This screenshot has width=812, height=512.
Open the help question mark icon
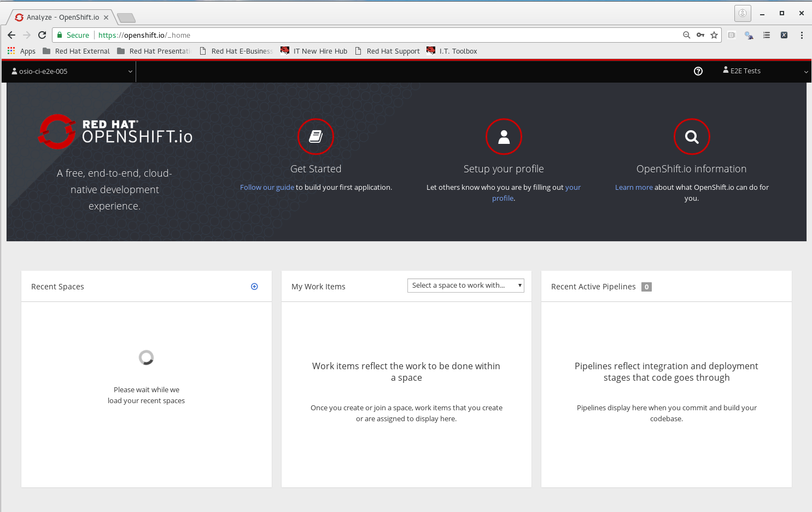[x=698, y=71]
